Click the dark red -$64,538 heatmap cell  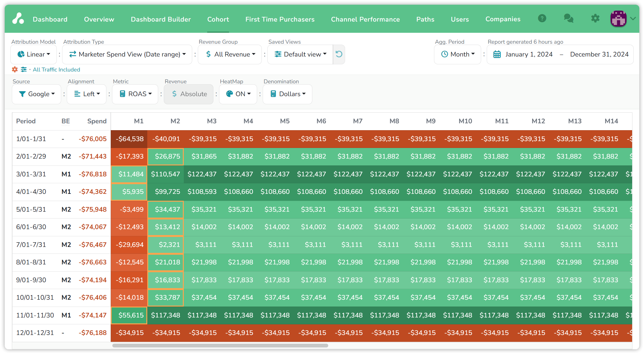pyautogui.click(x=129, y=139)
